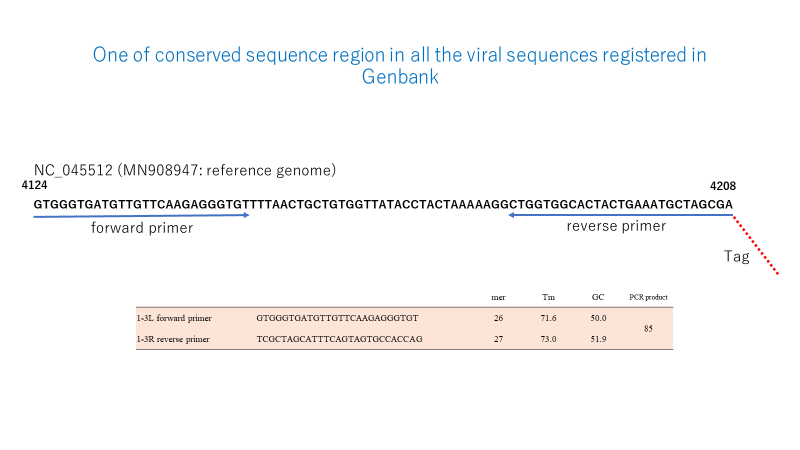Select the reverse primer label text
Viewport: 800px width, 450px height.
(616, 226)
